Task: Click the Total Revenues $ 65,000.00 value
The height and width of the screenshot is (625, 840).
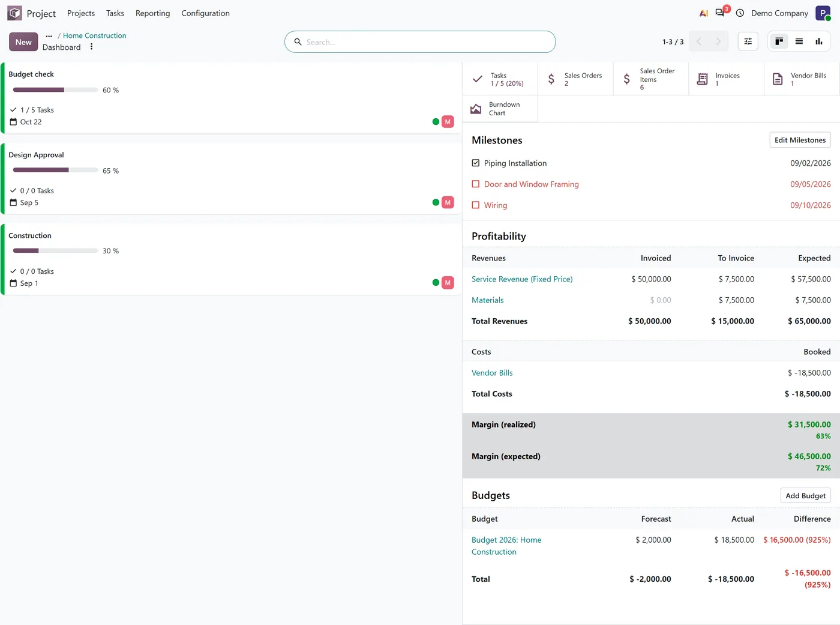Action: [x=809, y=321]
